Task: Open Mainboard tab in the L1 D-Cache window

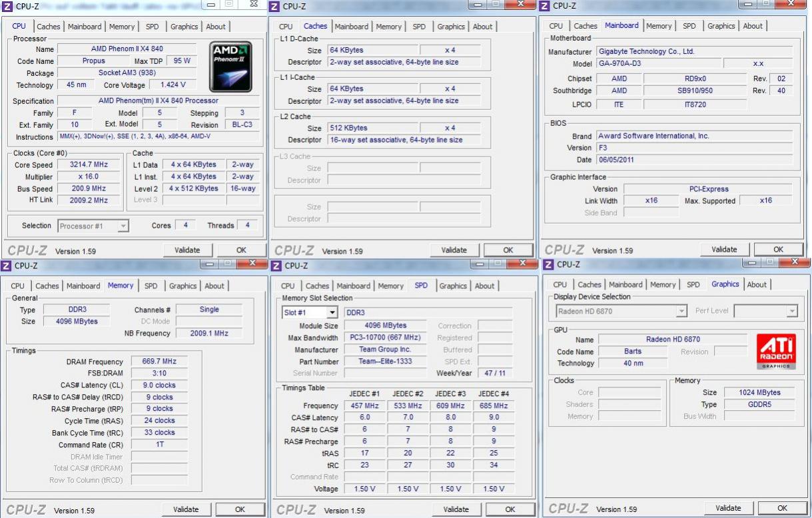Action: coord(351,27)
